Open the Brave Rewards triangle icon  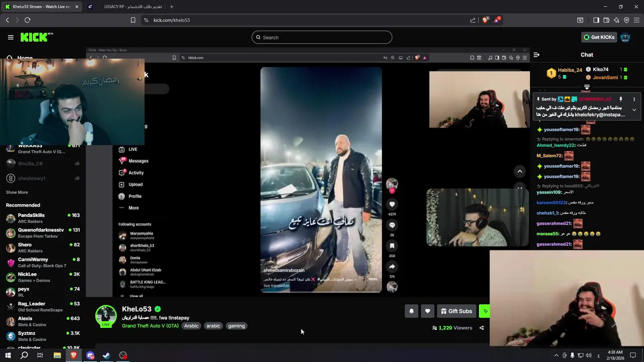tap(497, 20)
